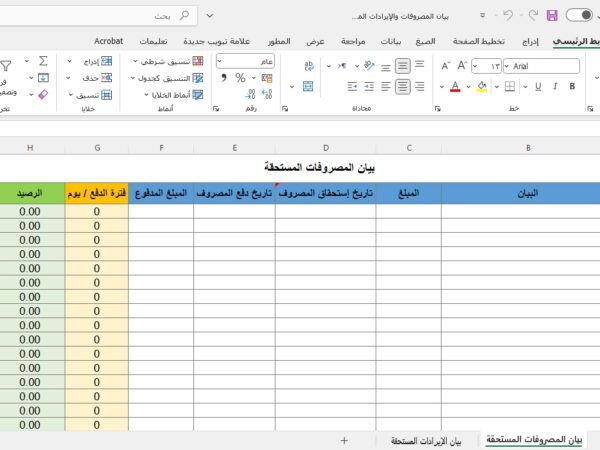Click the Clear eraser icon
Screen dimensions: 600x450
point(43,94)
